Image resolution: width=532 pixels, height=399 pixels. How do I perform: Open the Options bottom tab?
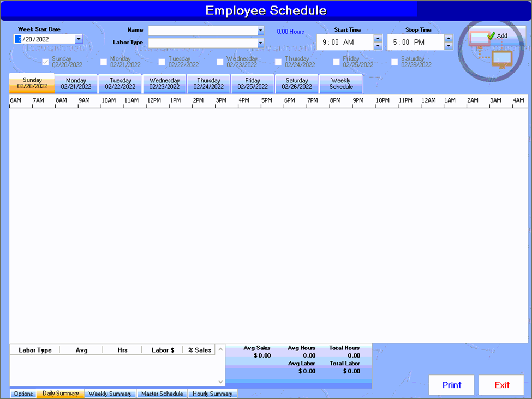pos(23,394)
